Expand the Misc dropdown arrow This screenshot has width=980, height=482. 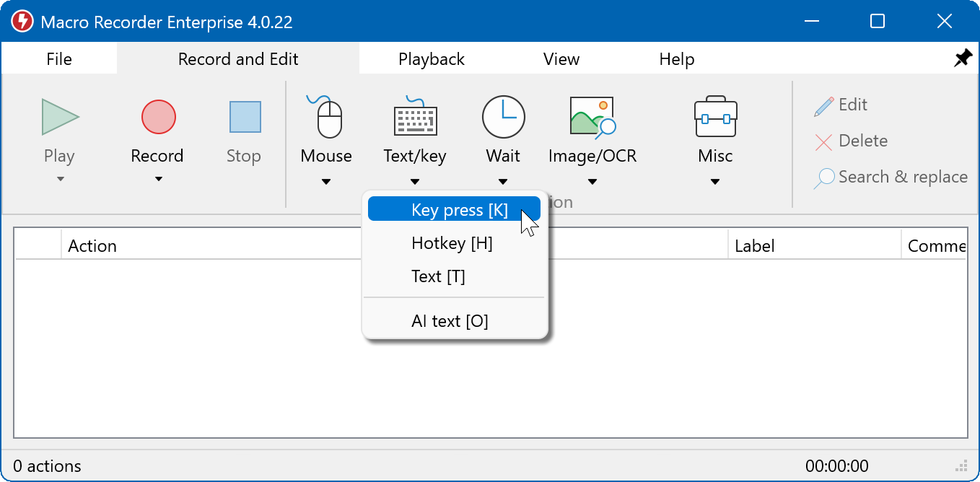[x=715, y=182]
